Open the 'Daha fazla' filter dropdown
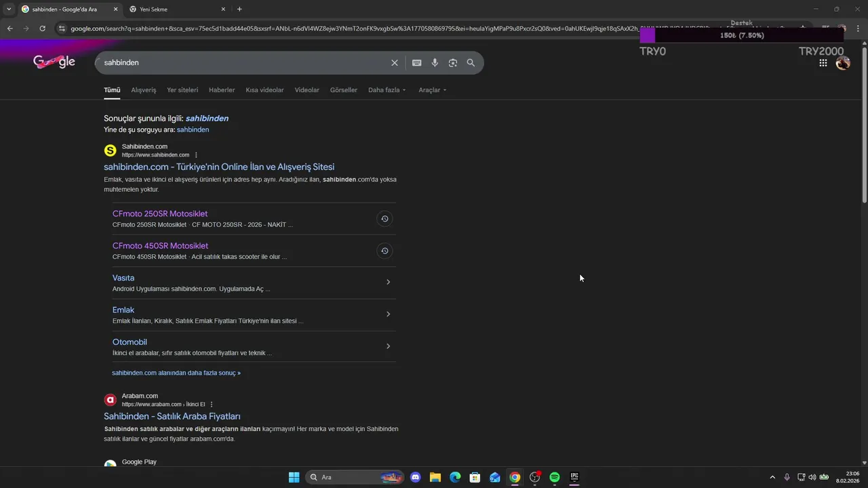868x488 pixels. pyautogui.click(x=387, y=89)
